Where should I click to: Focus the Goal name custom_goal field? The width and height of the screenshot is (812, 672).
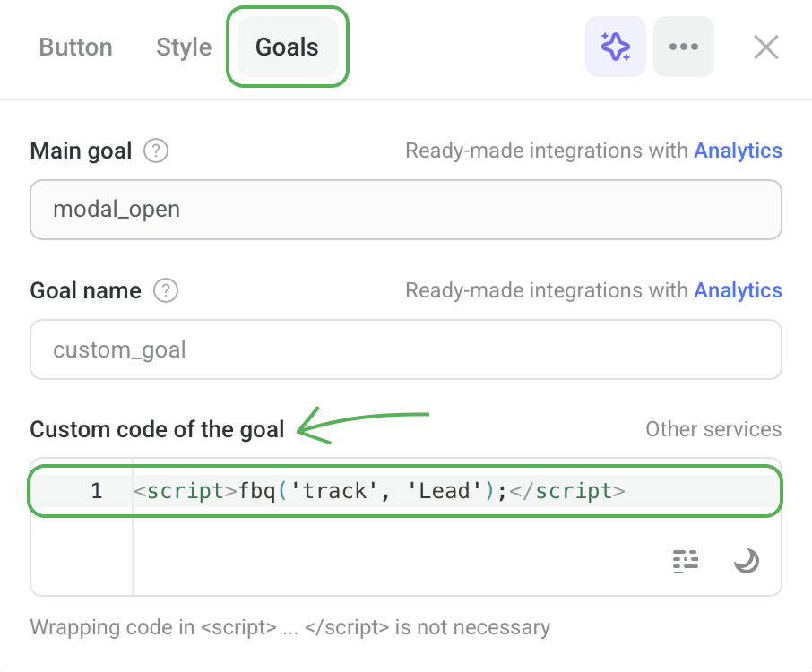pos(406,349)
